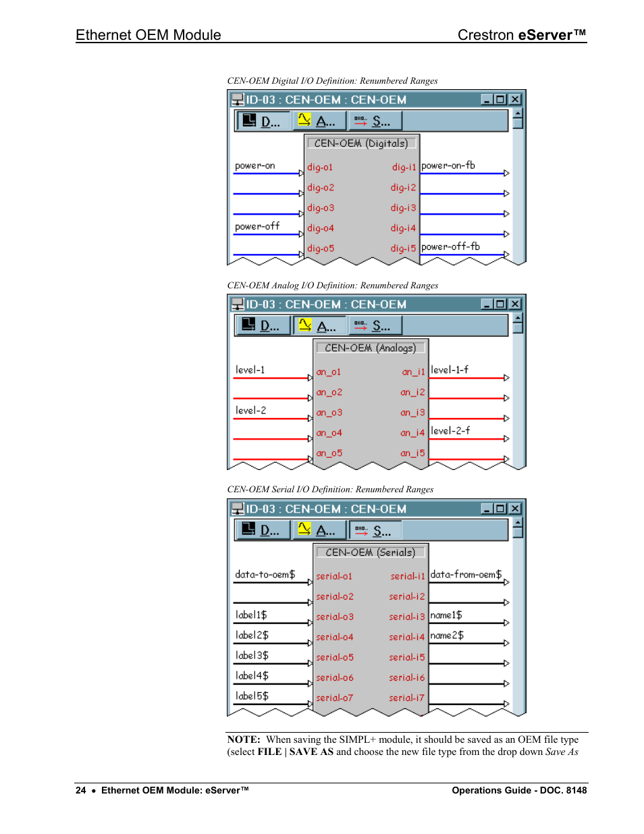This screenshot has width=644, height=834.
Task: Click the level-1-f output signal
Action: (450, 370)
